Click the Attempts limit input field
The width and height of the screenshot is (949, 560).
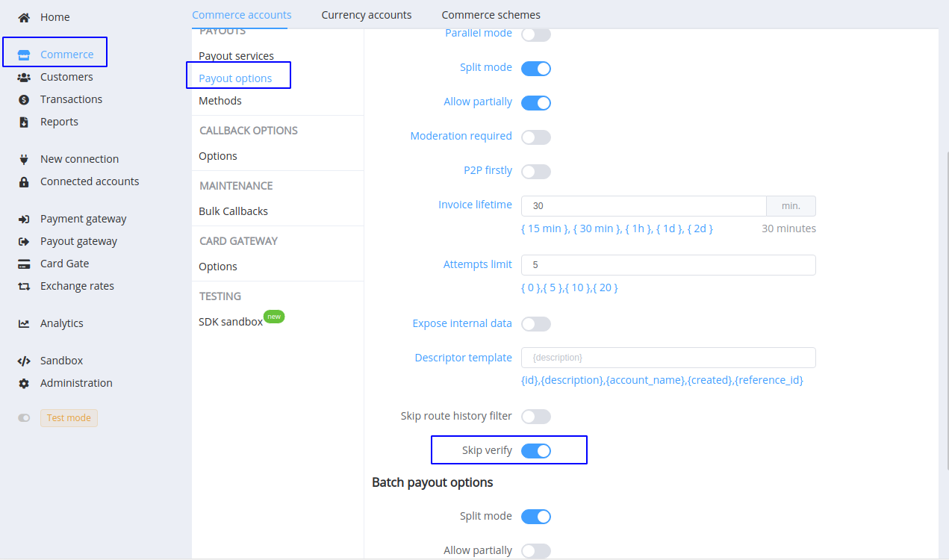click(668, 265)
